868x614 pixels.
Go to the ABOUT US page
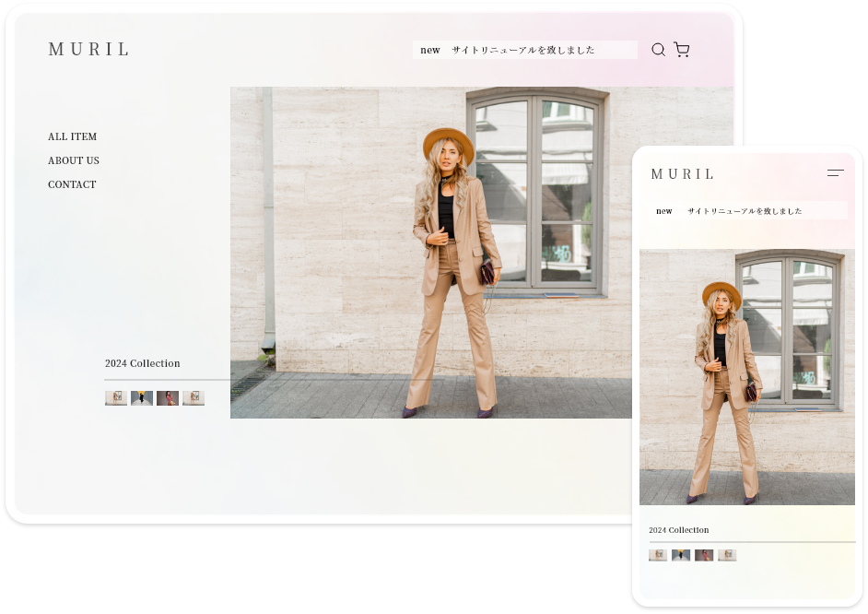pos(74,160)
